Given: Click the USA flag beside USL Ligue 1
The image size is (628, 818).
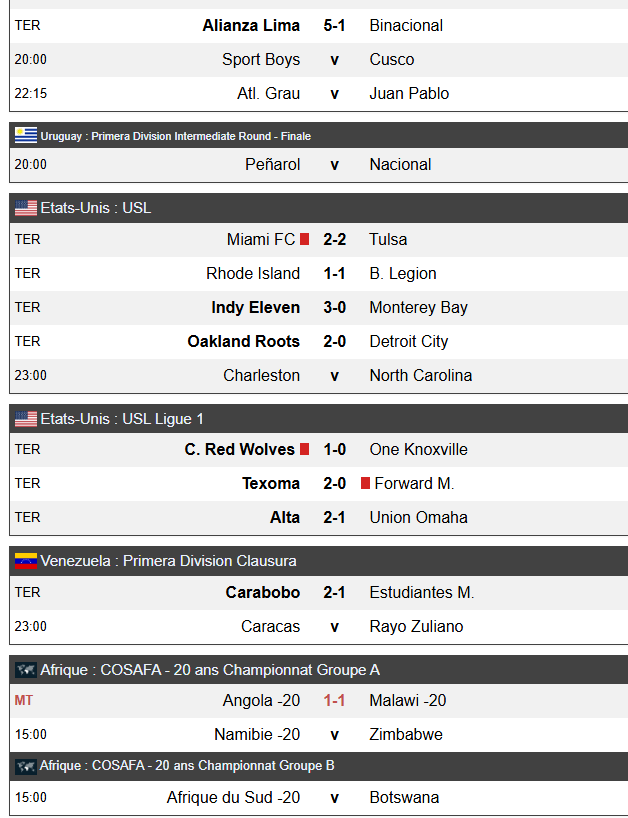Looking at the screenshot, I should point(26,419).
